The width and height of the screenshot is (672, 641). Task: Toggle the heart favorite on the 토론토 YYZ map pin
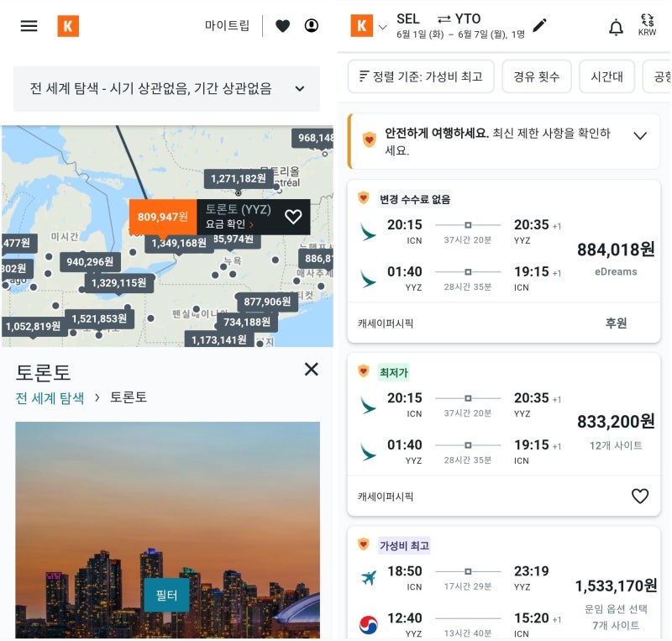click(x=293, y=217)
